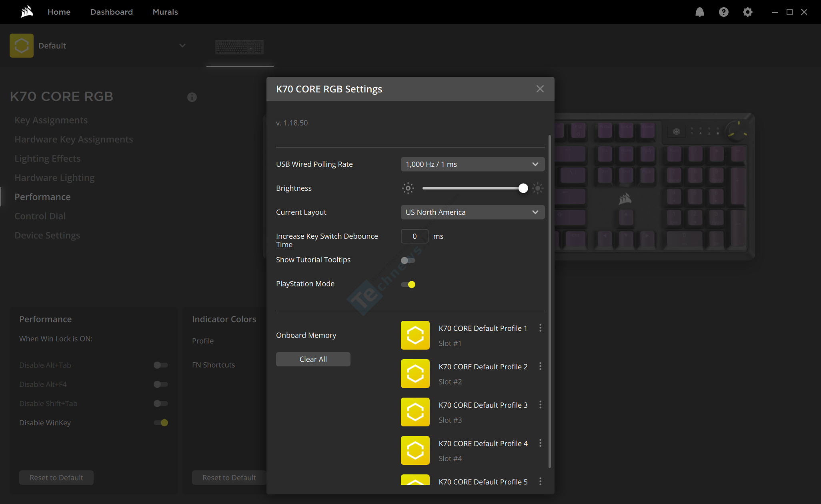This screenshot has height=504, width=821.
Task: Click the Brightness slider handle
Action: [523, 188]
